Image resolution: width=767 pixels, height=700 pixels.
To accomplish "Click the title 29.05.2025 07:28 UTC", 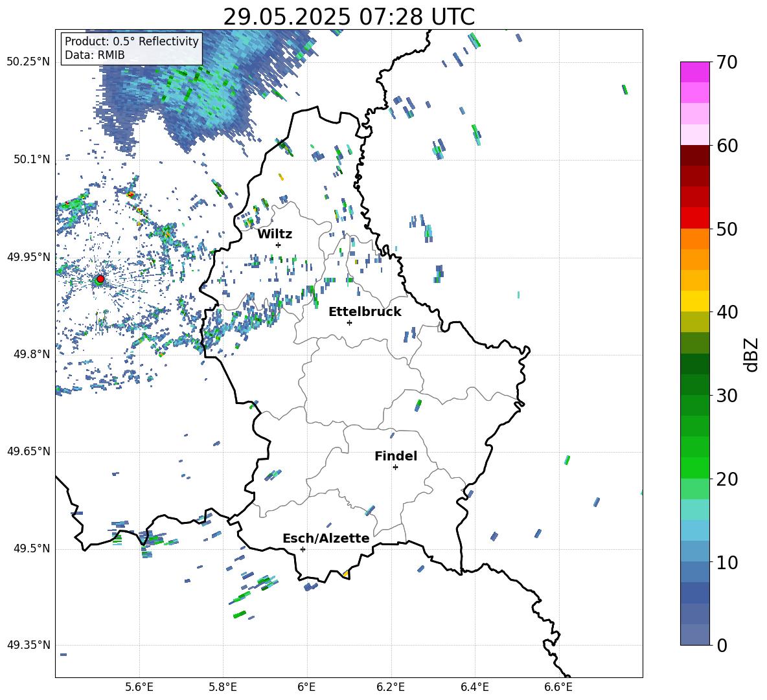I will [x=349, y=17].
